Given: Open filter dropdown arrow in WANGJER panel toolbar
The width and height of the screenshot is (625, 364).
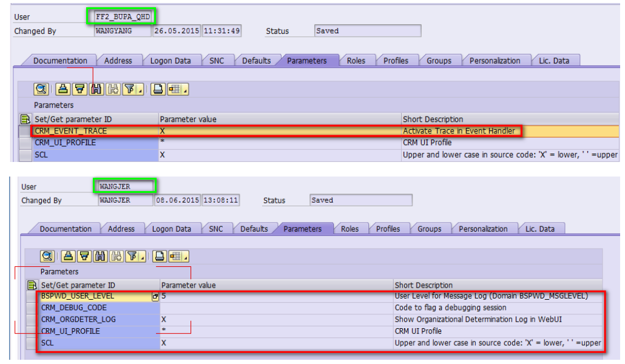Looking at the screenshot, I should click(x=142, y=256).
